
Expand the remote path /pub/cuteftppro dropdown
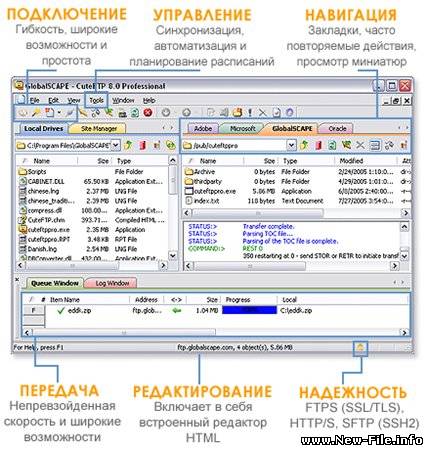coord(291,145)
